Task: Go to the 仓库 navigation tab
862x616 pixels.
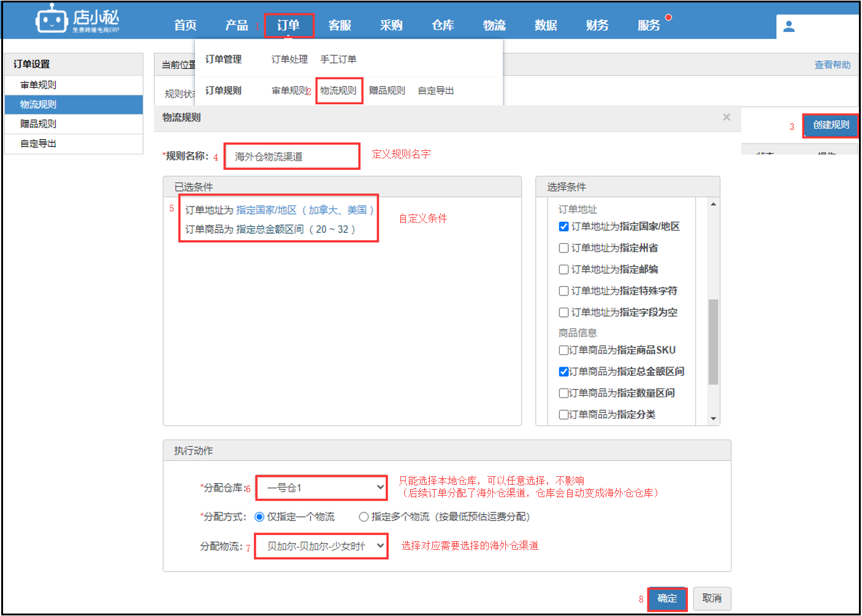Action: pos(443,25)
